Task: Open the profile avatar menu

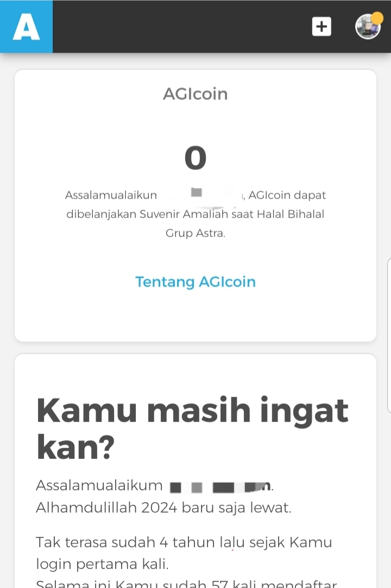Action: tap(367, 27)
